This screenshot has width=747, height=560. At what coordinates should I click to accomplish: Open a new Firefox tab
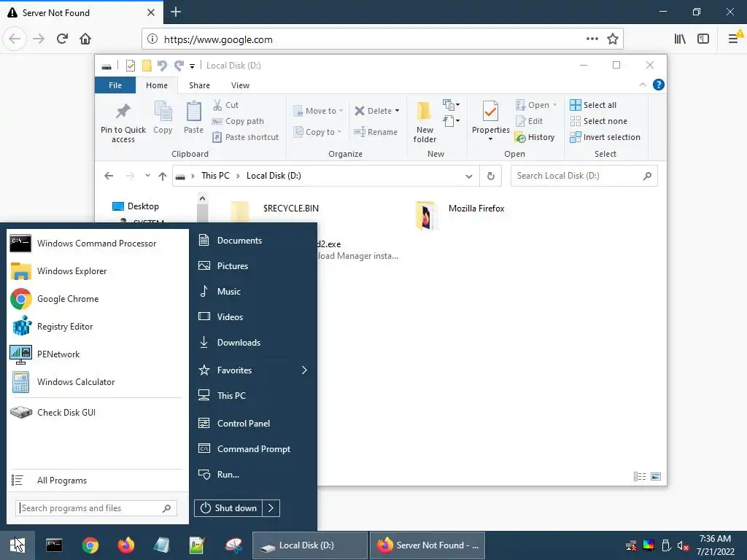(176, 12)
